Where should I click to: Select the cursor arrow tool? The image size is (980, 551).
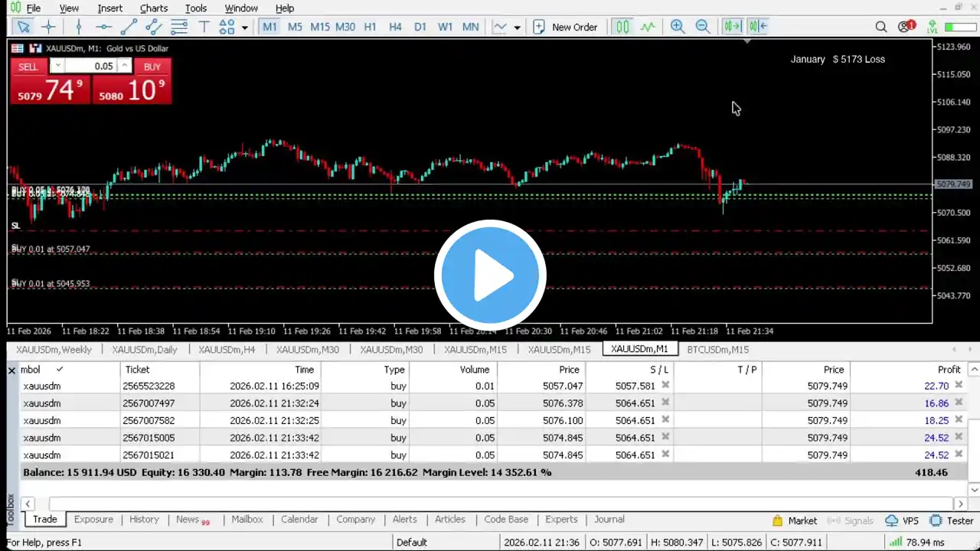pyautogui.click(x=23, y=27)
